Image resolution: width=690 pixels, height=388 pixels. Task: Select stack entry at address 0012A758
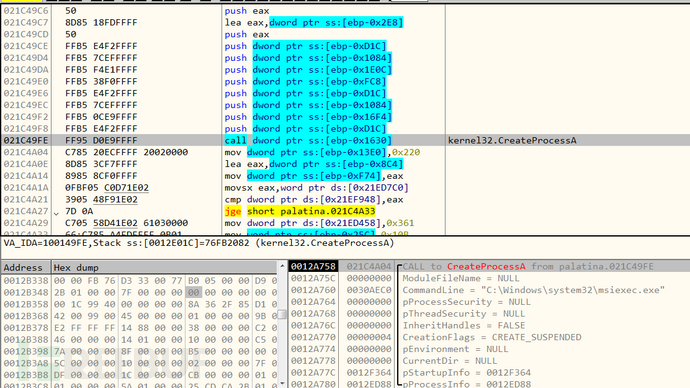click(x=313, y=267)
